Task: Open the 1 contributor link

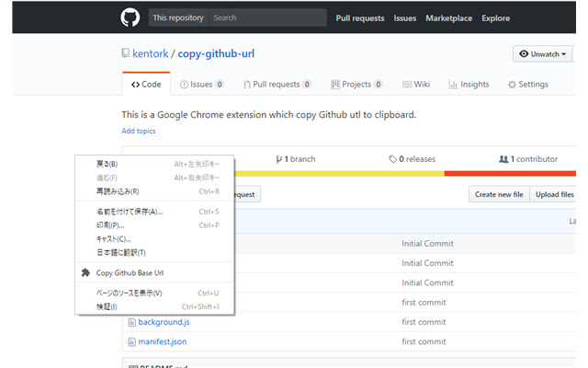Action: (x=528, y=159)
